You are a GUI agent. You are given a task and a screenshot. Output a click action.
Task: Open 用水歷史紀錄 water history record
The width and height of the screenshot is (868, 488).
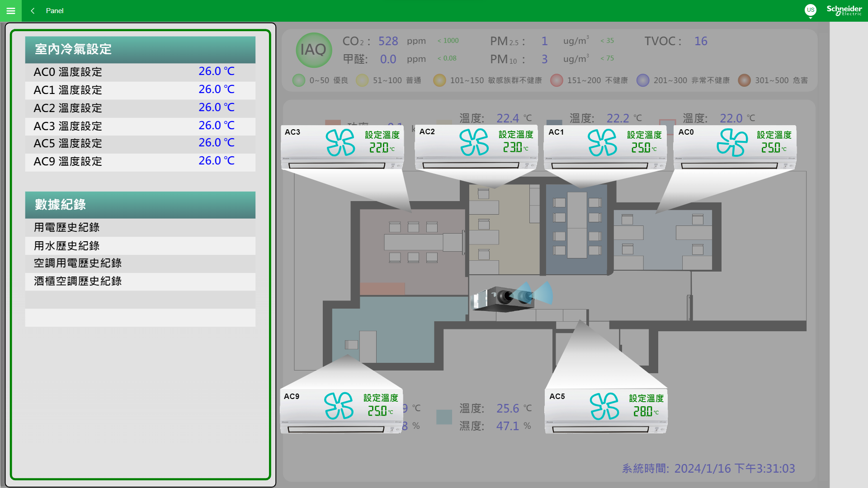[67, 246]
